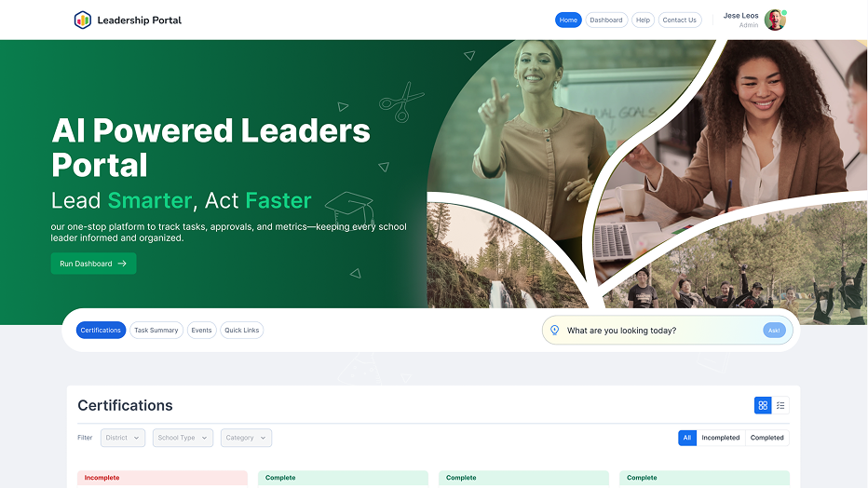The image size is (868, 488).
Task: Click the Ask! button
Action: [x=774, y=331]
